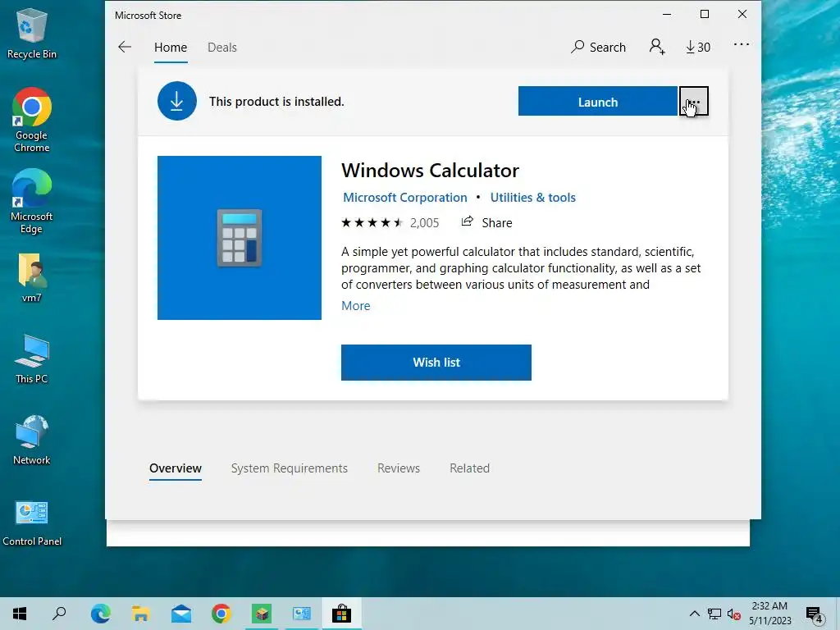Viewport: 840px width, 630px height.
Task: Click the Windows Calculator app thumbnail
Action: pos(240,238)
